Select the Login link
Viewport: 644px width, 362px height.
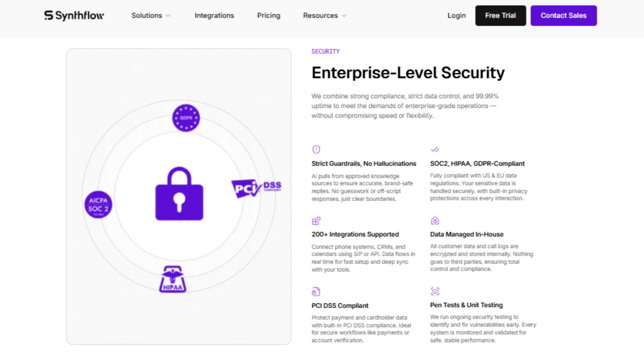click(x=456, y=15)
